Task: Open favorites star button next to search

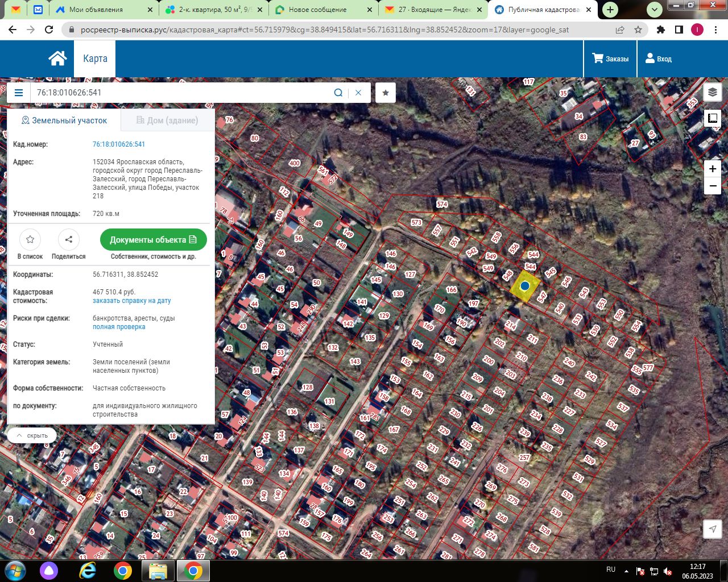Action: pos(386,93)
